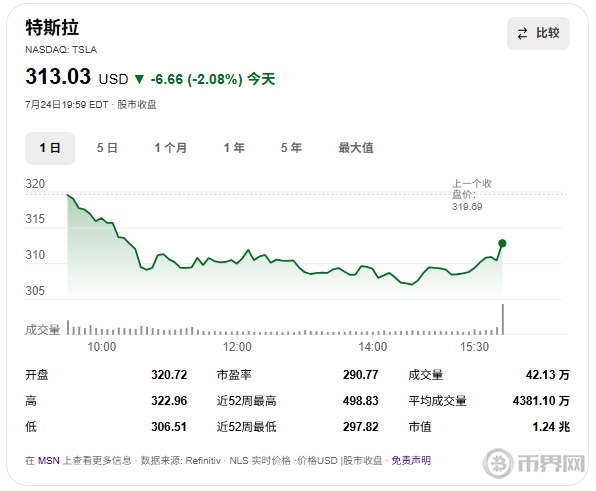Click the 成交量 label beside volume bars
The height and width of the screenshot is (491, 596).
[x=43, y=330]
